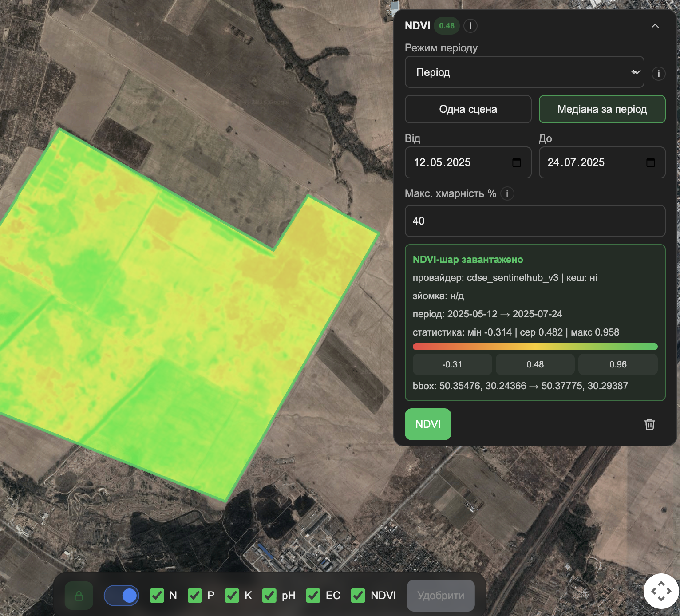Image resolution: width=680 pixels, height=616 pixels.
Task: Uncheck the EC checkbox
Action: 313,596
